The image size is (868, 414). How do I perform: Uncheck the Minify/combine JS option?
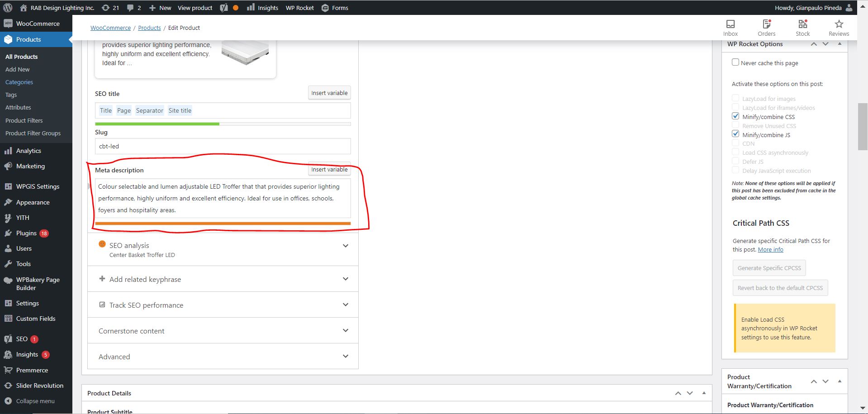(x=735, y=134)
